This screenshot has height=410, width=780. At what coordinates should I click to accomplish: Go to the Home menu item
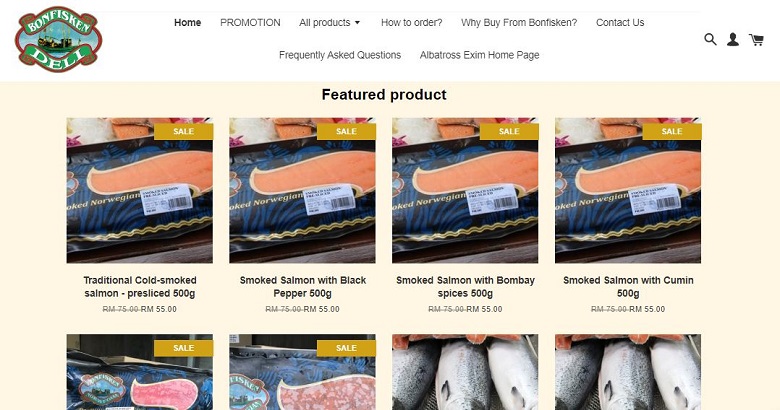(188, 23)
